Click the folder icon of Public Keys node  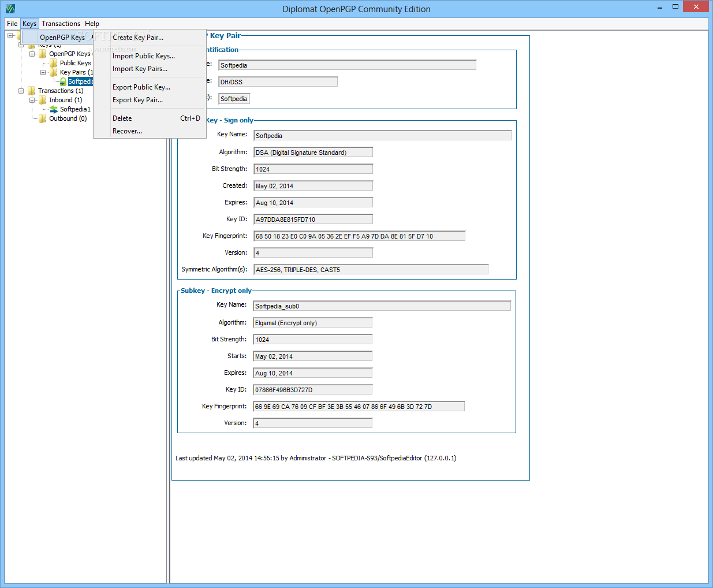[x=54, y=63]
